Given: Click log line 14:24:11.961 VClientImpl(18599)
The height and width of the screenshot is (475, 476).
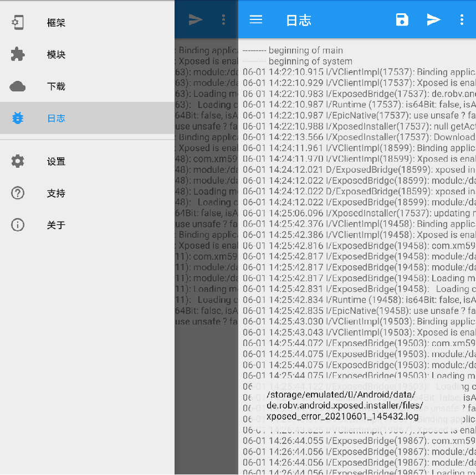Looking at the screenshot, I should coord(359,148).
